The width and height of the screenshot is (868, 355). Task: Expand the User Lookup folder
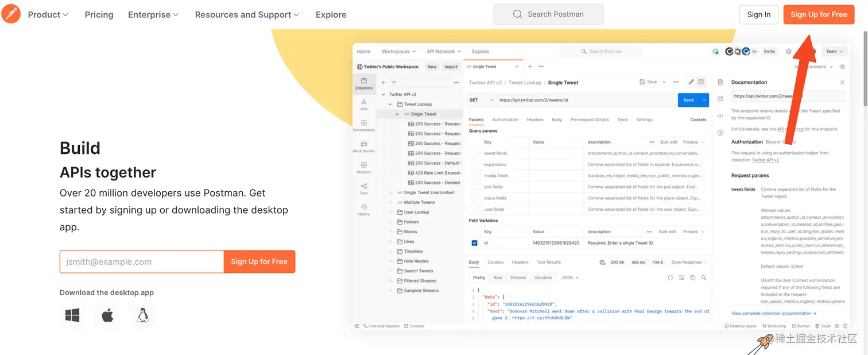[390, 212]
